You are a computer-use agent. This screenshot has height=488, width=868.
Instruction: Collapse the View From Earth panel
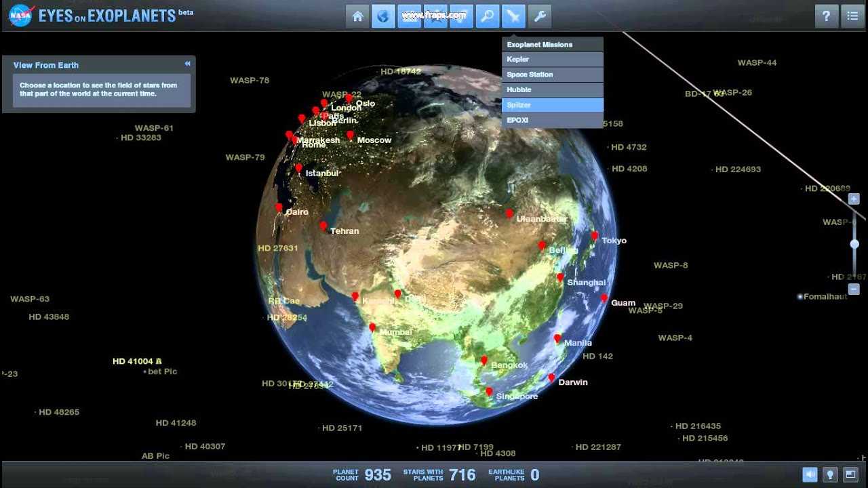coord(187,64)
